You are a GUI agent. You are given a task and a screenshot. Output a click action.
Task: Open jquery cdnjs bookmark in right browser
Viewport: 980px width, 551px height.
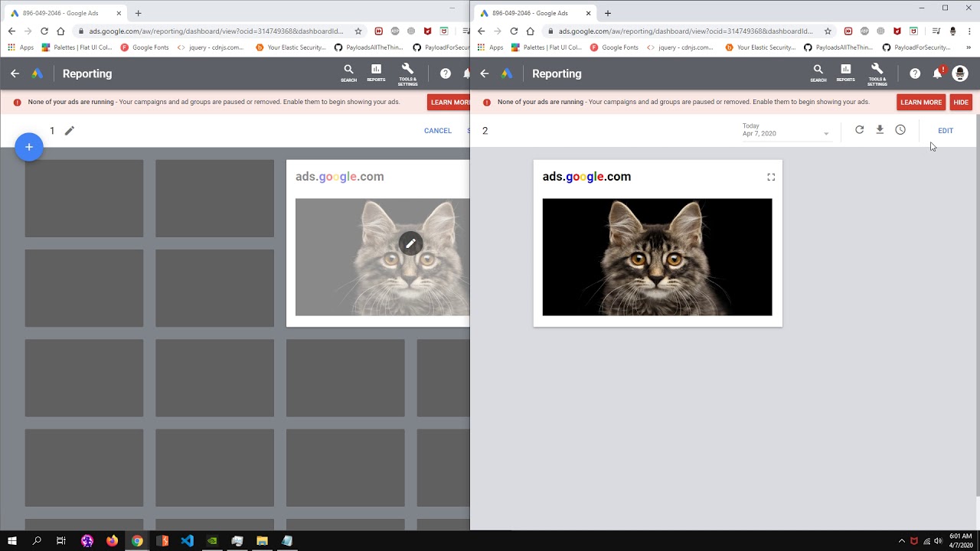click(x=680, y=47)
